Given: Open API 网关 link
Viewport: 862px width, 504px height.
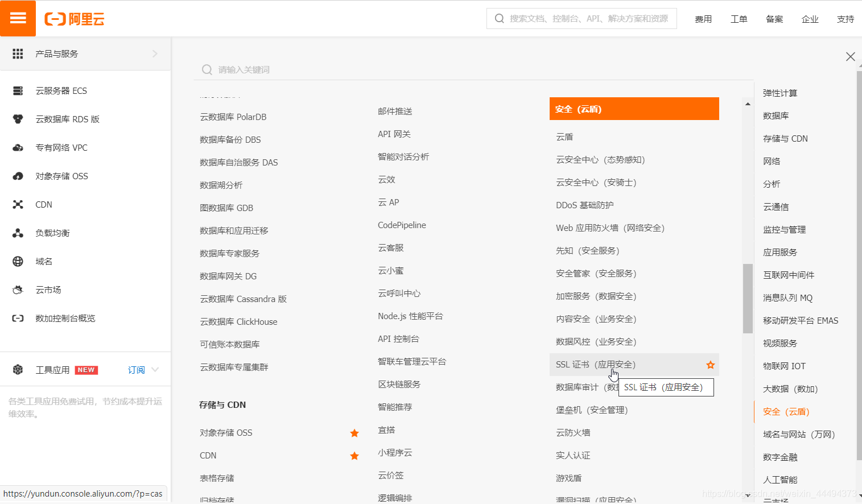Looking at the screenshot, I should [x=394, y=134].
